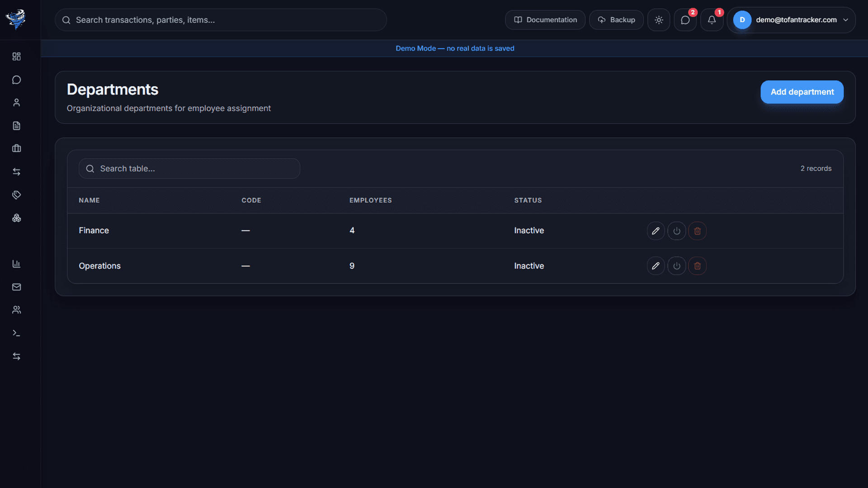
Task: Open the single person icon in sidebar
Action: [16, 103]
